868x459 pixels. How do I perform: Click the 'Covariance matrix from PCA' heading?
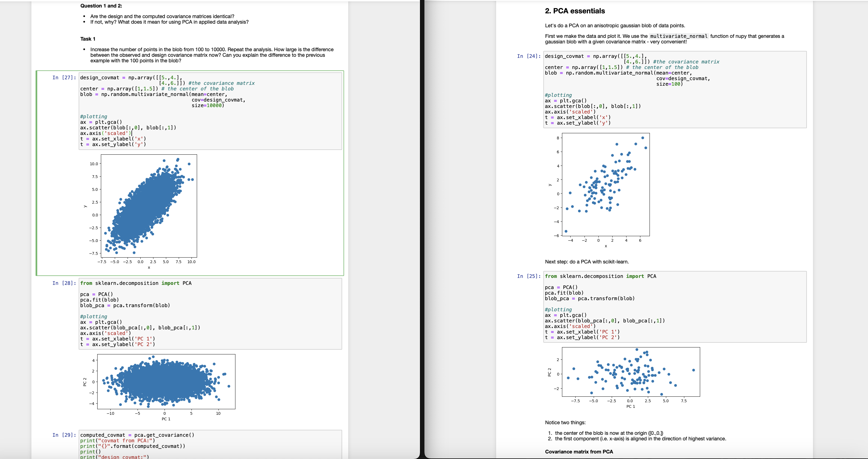pos(579,451)
